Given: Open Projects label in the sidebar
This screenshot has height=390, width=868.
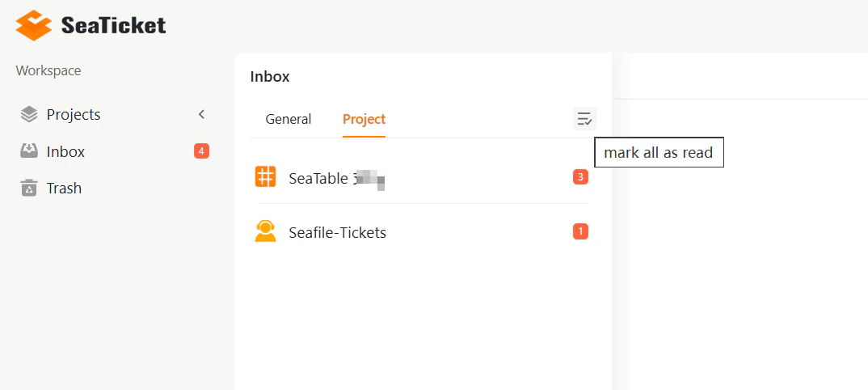Looking at the screenshot, I should click(x=74, y=115).
